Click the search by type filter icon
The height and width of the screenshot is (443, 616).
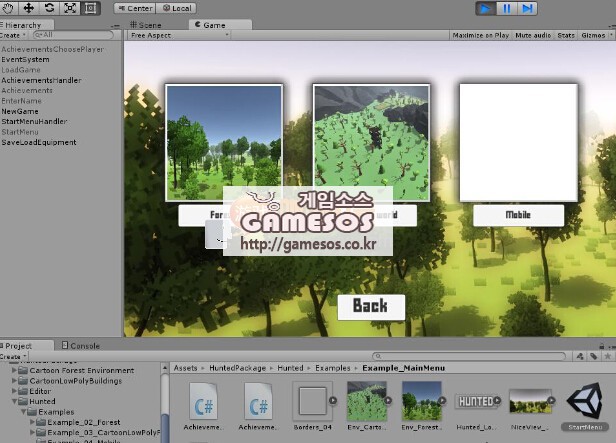coord(580,356)
